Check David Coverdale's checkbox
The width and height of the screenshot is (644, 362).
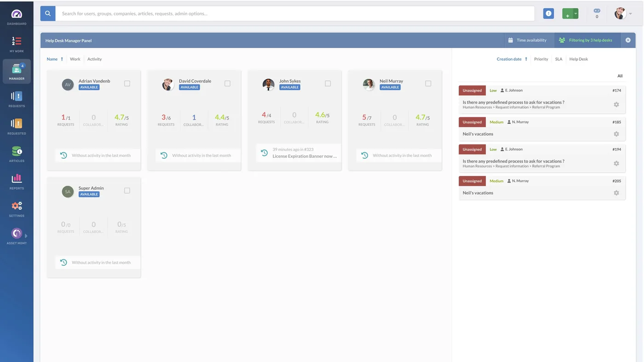[x=227, y=83]
